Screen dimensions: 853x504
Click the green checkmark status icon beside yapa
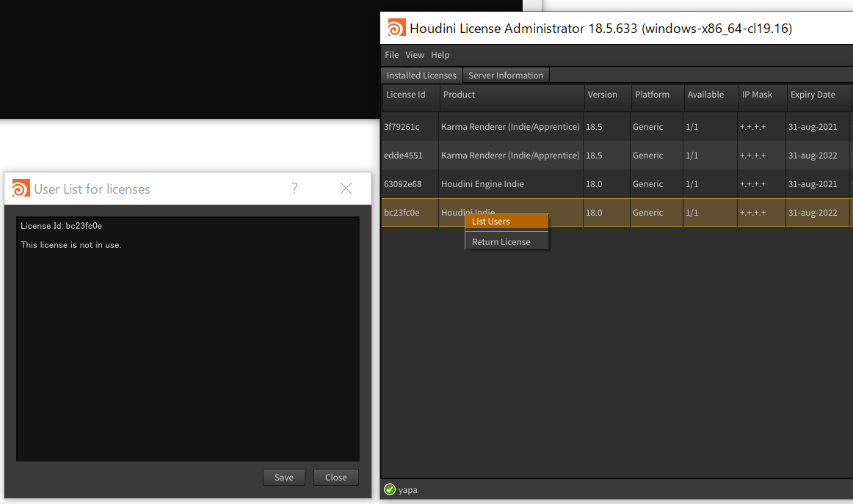coord(390,489)
